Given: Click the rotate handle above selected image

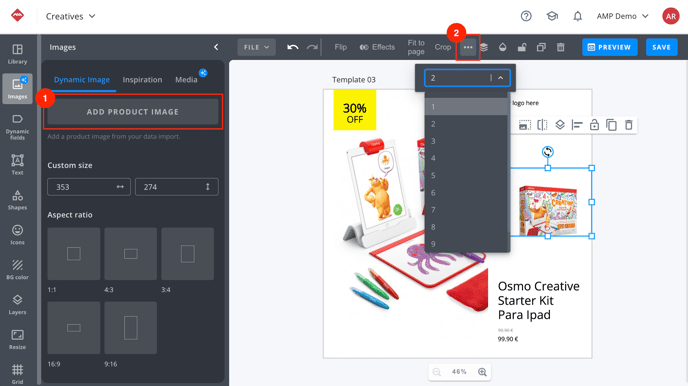Looking at the screenshot, I should coord(548,152).
